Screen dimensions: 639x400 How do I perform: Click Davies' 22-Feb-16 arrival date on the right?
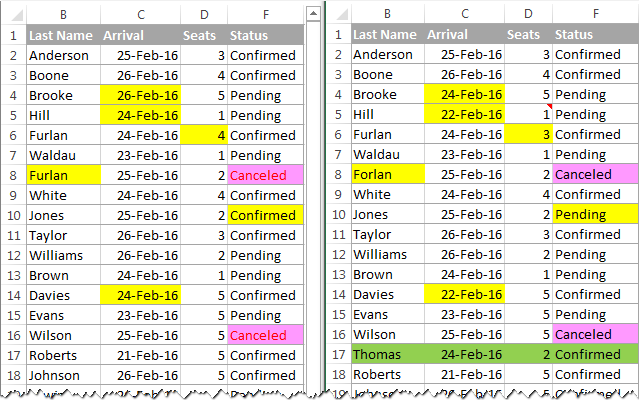tap(464, 295)
